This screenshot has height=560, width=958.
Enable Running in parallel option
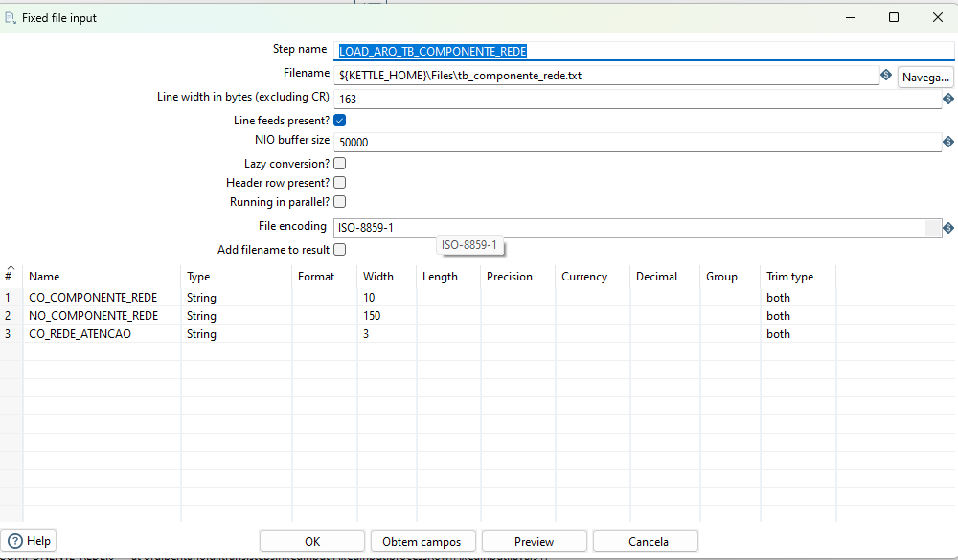click(x=340, y=202)
